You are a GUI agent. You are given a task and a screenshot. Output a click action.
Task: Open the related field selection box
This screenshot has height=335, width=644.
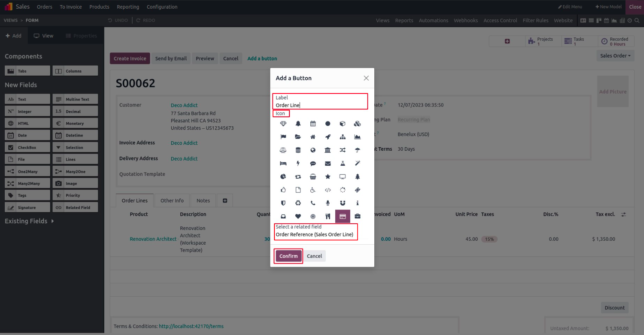click(316, 234)
